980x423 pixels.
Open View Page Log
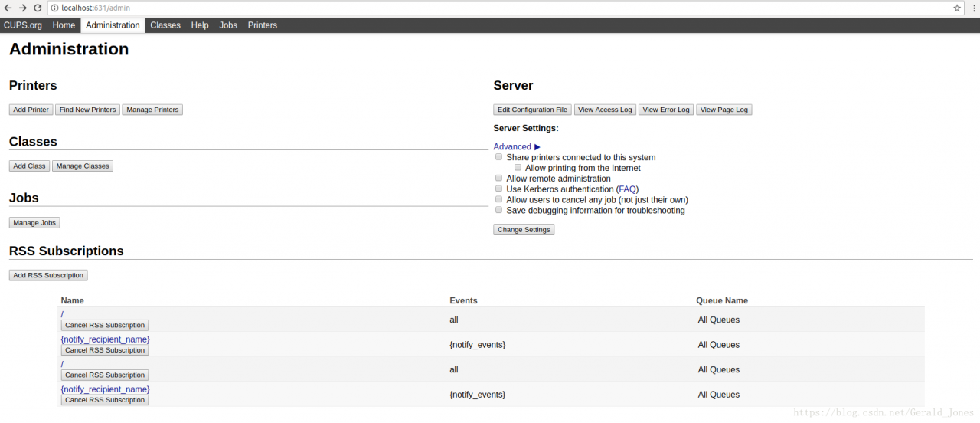[x=724, y=110]
